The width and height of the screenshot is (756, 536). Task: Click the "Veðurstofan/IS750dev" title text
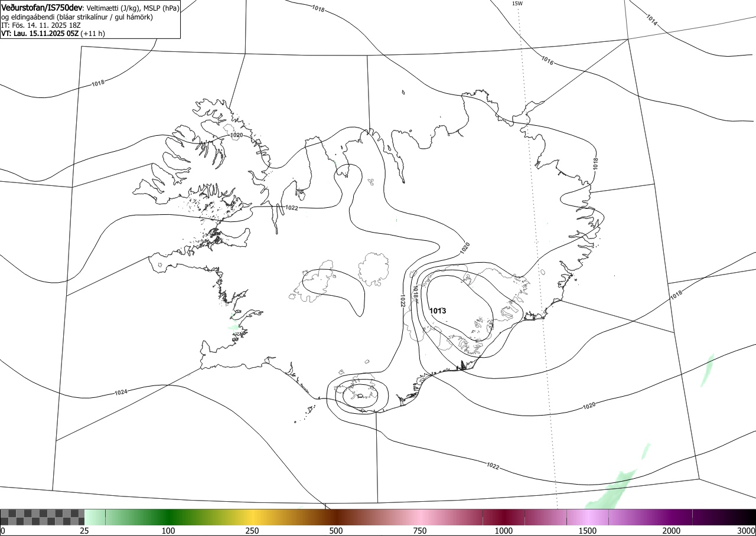pos(43,8)
